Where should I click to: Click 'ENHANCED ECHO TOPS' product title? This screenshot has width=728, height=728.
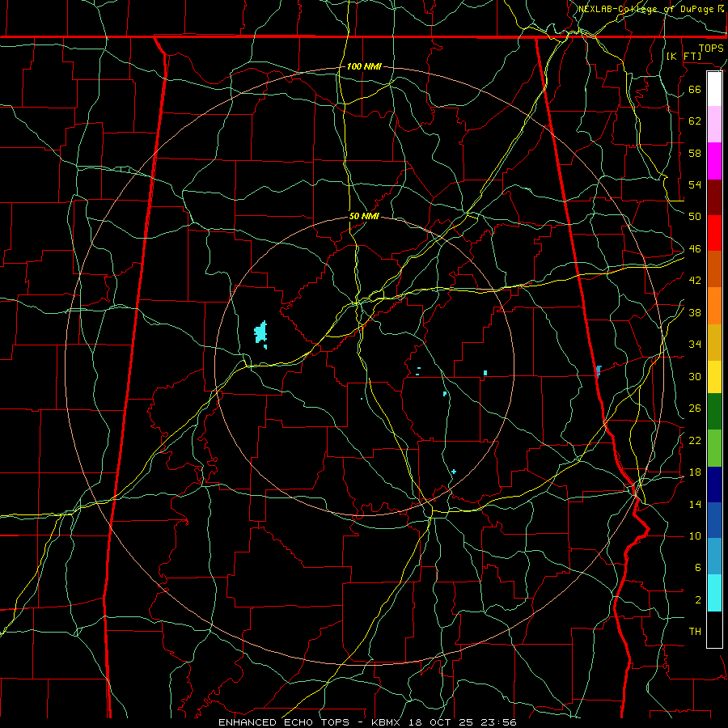pyautogui.click(x=284, y=722)
